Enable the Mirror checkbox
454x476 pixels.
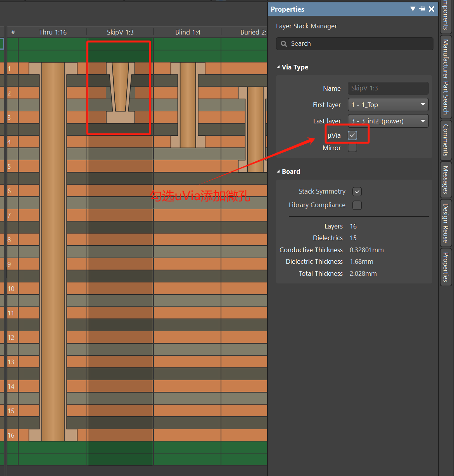[352, 148]
